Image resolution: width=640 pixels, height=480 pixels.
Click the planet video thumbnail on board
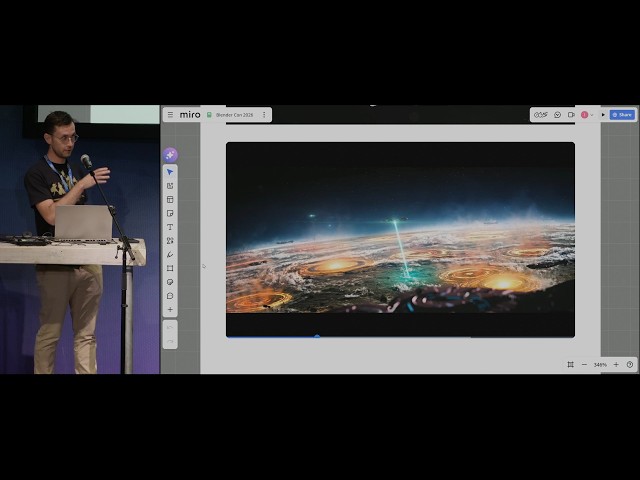[x=400, y=240]
